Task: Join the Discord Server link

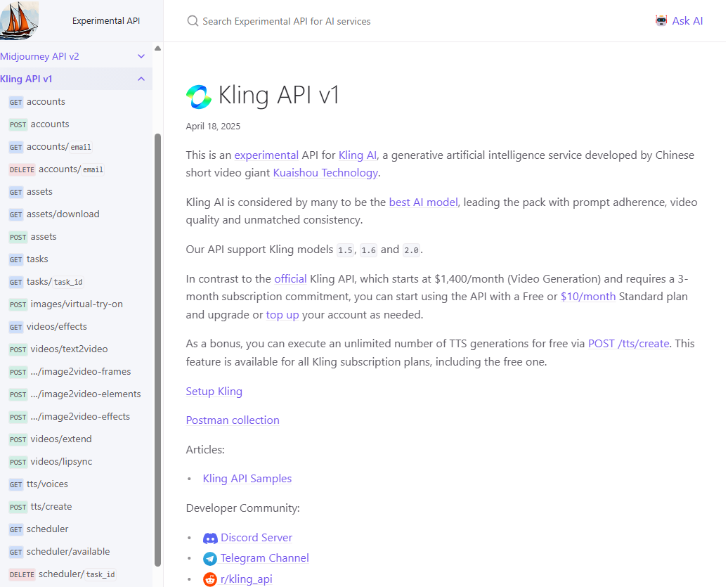Action: [x=256, y=538]
